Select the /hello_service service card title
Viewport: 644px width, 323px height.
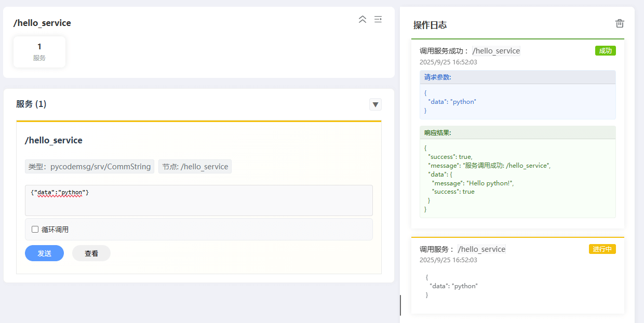[53, 140]
